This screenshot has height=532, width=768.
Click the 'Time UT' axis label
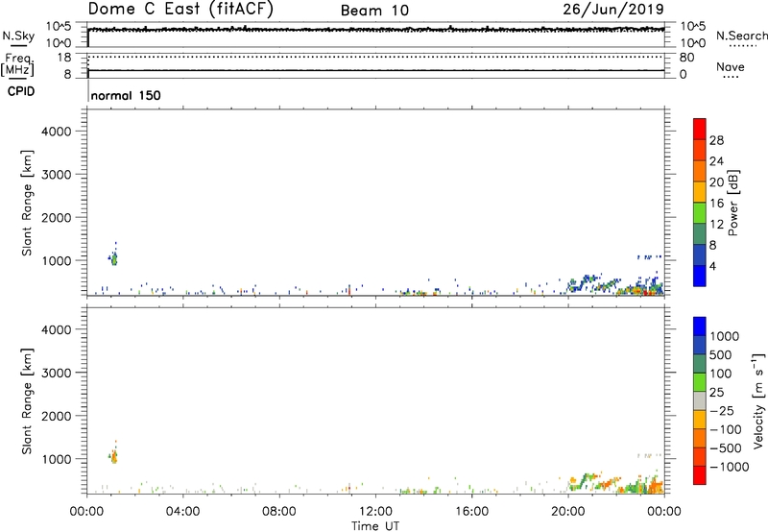coord(375,526)
